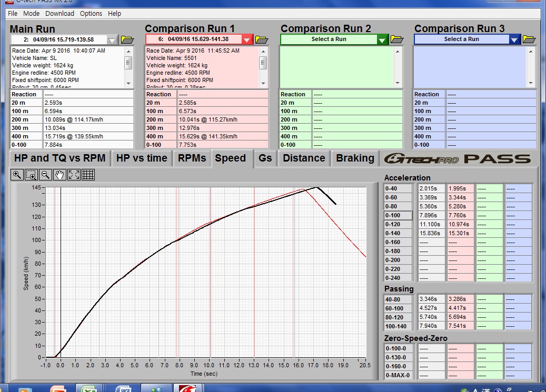Select the 0-60 acceleration row button

(398, 197)
